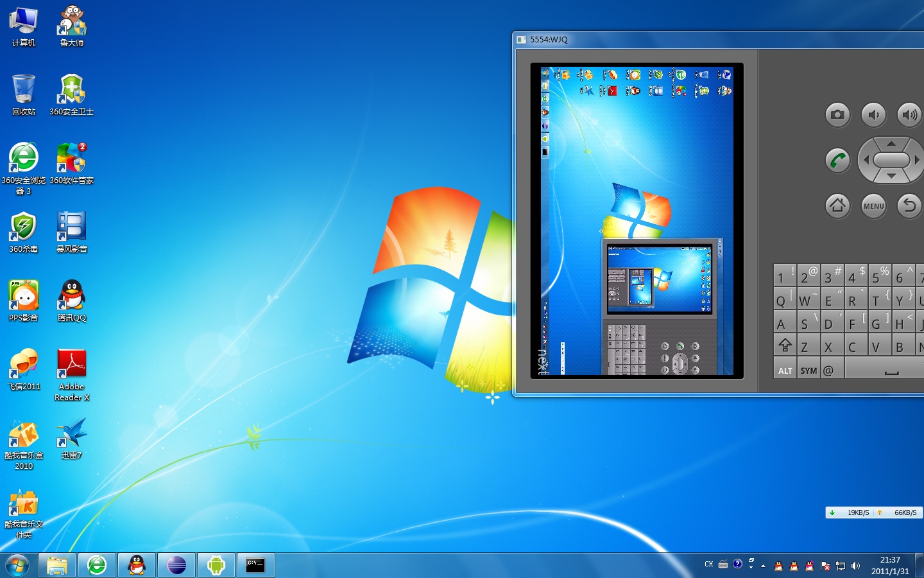Open the Windows Start menu orb
Viewport: 924px width, 578px height.
click(17, 565)
